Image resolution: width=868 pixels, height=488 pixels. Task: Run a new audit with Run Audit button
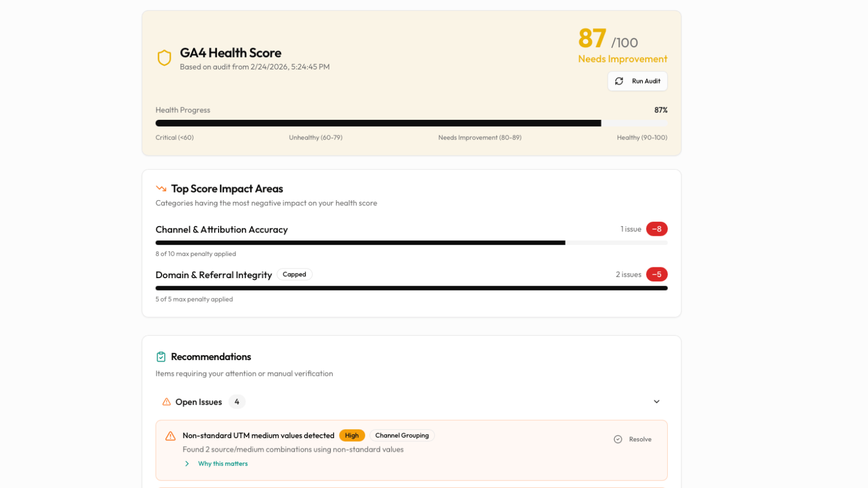point(637,81)
